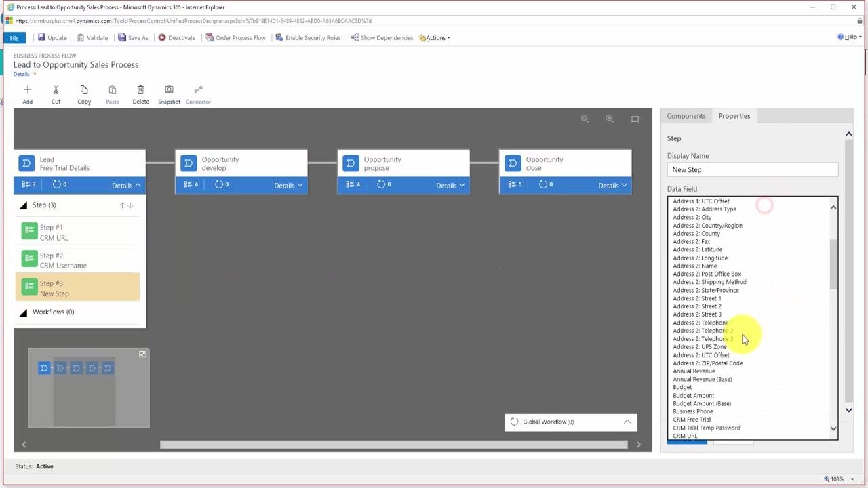Move step up with arrow
Viewport: 868px width, 488px height.
(x=122, y=205)
